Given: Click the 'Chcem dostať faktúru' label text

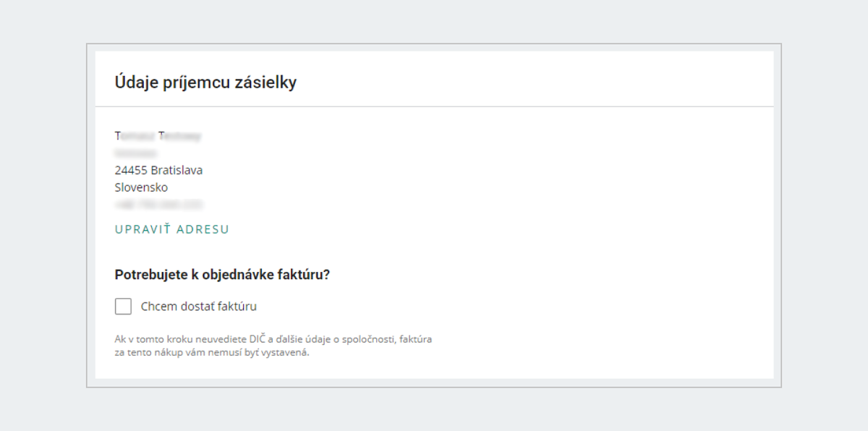Looking at the screenshot, I should 198,307.
